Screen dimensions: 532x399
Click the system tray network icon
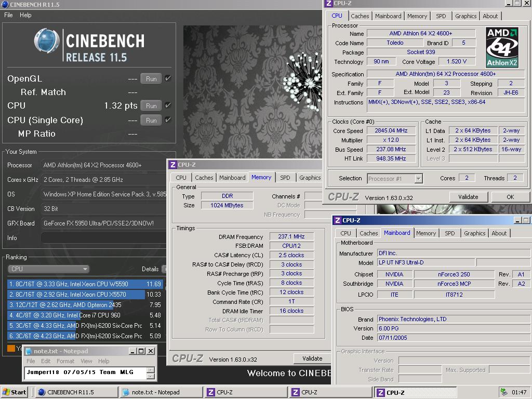[x=504, y=392]
